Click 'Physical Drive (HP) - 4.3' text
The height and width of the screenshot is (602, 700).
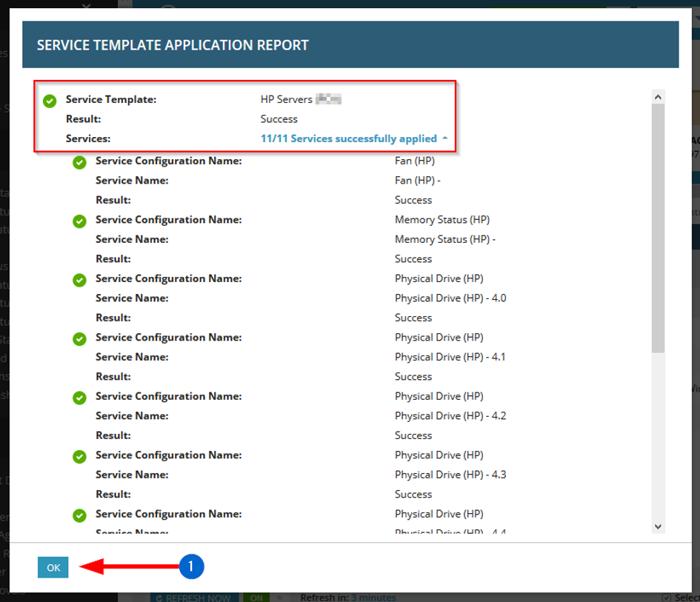pyautogui.click(x=450, y=475)
